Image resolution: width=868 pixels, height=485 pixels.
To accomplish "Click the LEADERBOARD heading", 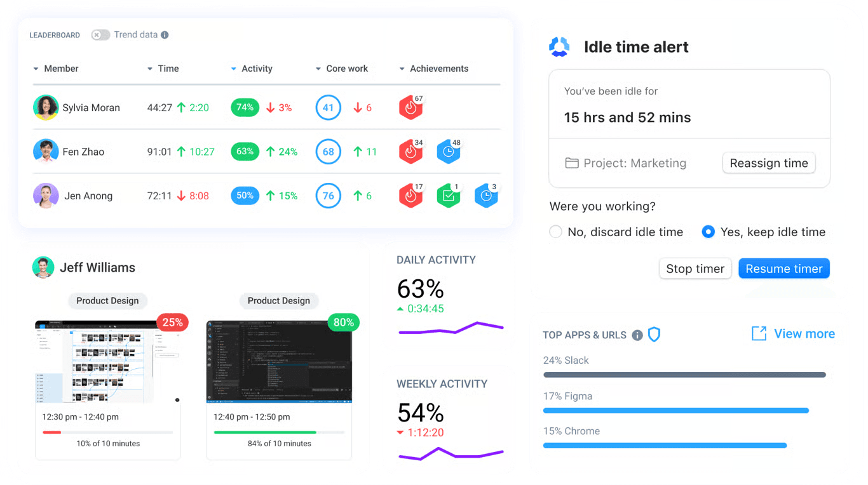I will point(55,36).
